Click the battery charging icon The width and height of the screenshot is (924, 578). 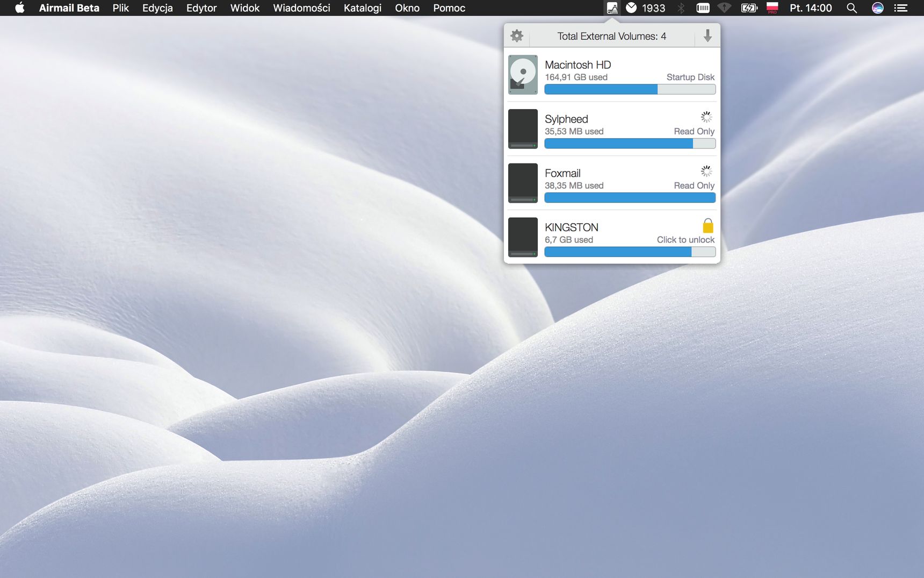pos(749,8)
